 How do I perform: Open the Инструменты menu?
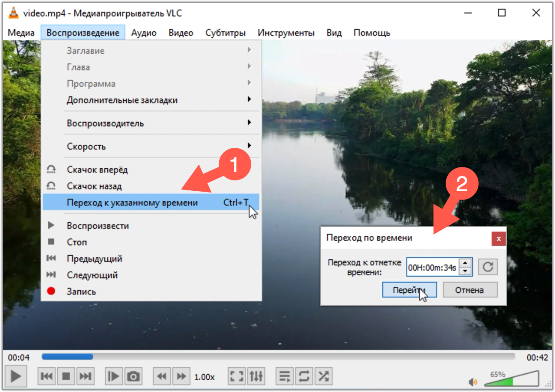coord(286,33)
